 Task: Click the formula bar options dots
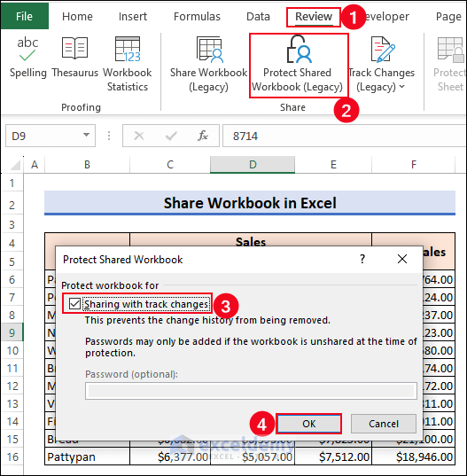(x=109, y=136)
